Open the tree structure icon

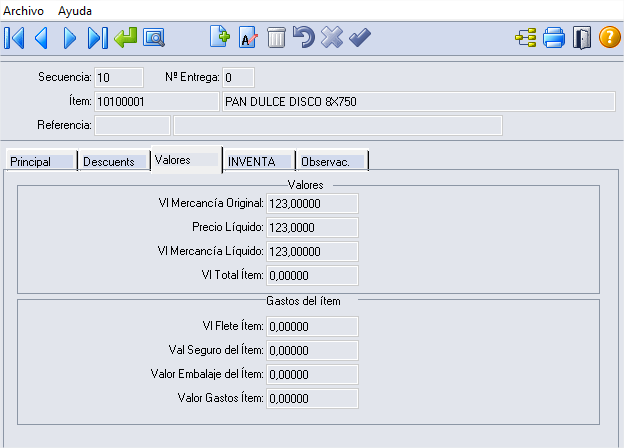point(526,38)
